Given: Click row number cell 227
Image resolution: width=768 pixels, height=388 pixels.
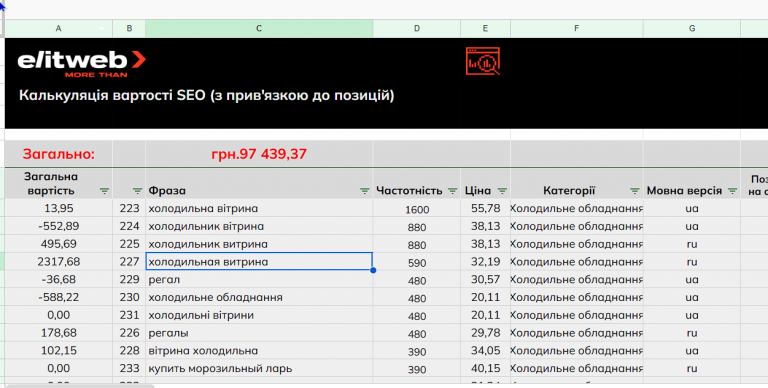Looking at the screenshot, I should coord(129,261).
